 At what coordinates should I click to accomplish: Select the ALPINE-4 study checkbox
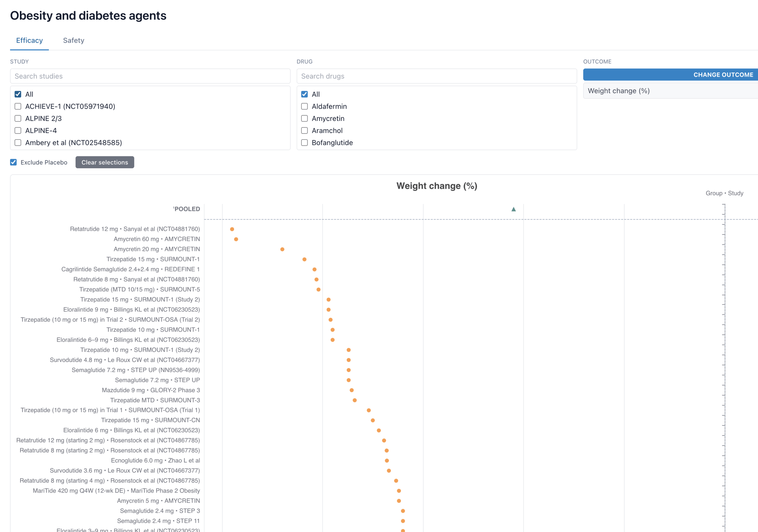(18, 130)
